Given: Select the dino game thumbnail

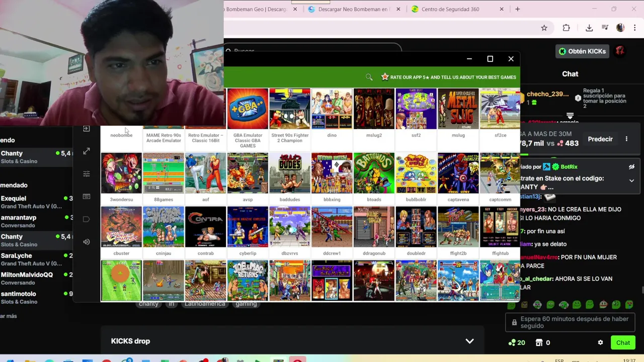Looking at the screenshot, I should click(332, 109).
